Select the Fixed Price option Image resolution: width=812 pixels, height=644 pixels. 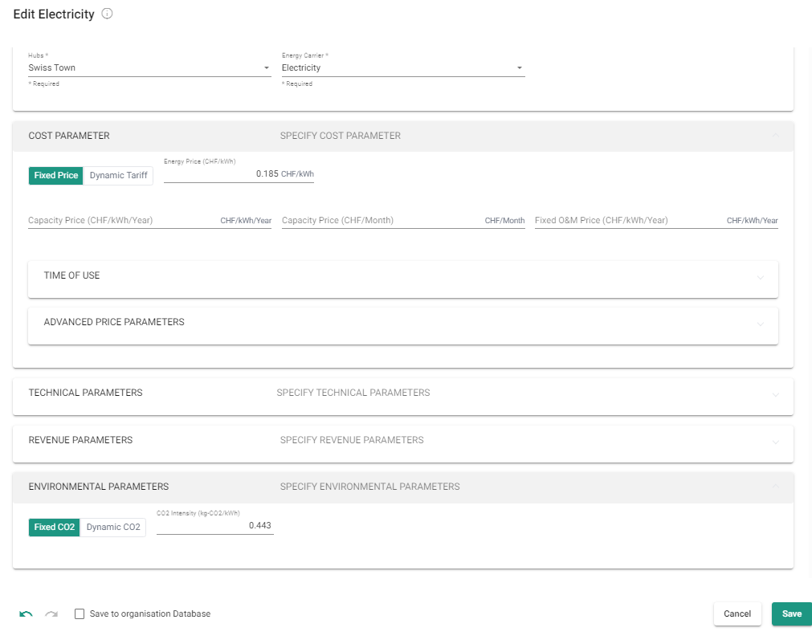pos(56,175)
